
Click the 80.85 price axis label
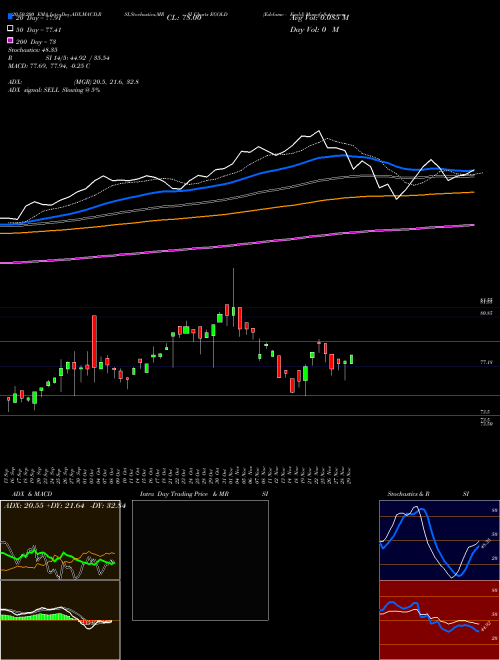point(486,313)
